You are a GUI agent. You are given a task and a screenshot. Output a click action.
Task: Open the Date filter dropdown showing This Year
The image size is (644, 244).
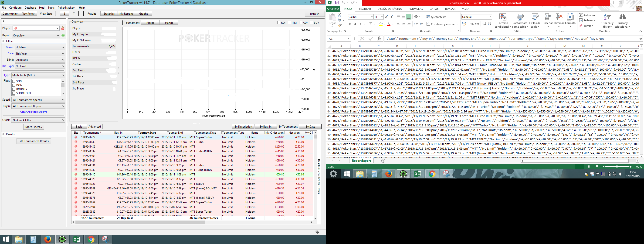pyautogui.click(x=40, y=54)
